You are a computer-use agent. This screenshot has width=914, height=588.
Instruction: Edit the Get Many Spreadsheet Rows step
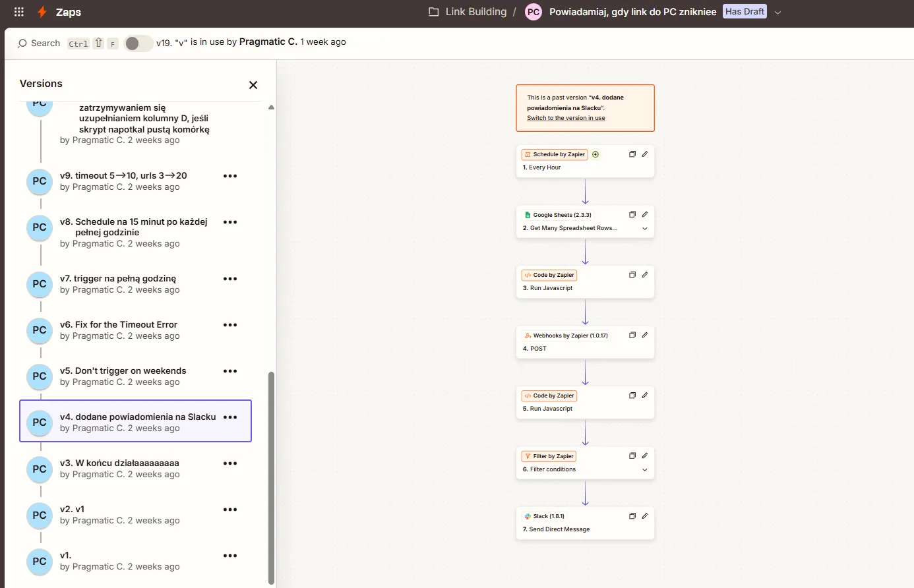click(x=645, y=214)
